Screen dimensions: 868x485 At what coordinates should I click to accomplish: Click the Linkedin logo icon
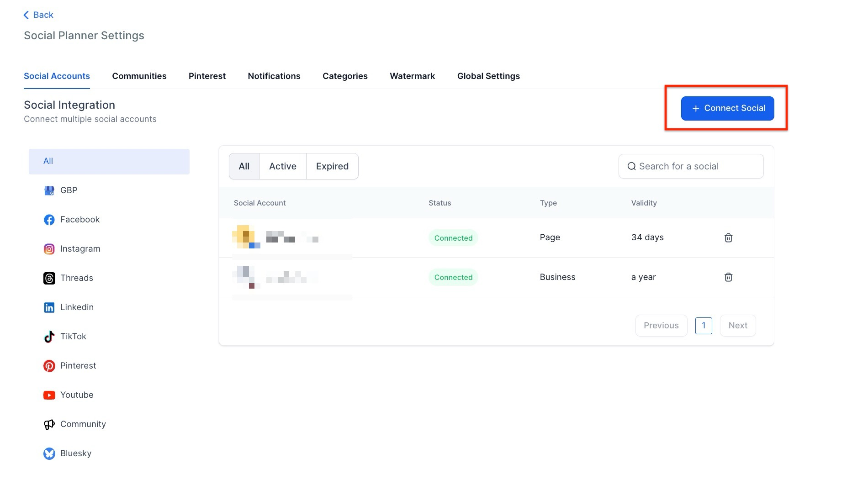[x=49, y=307]
